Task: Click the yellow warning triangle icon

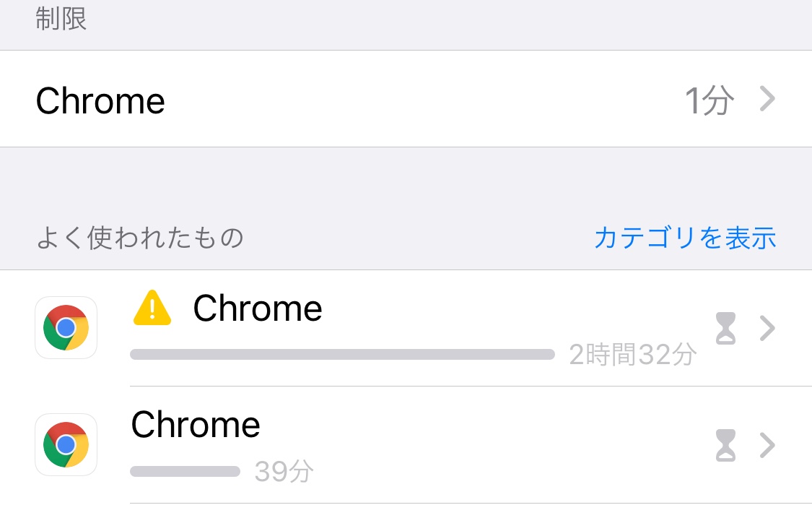Action: pyautogui.click(x=152, y=310)
